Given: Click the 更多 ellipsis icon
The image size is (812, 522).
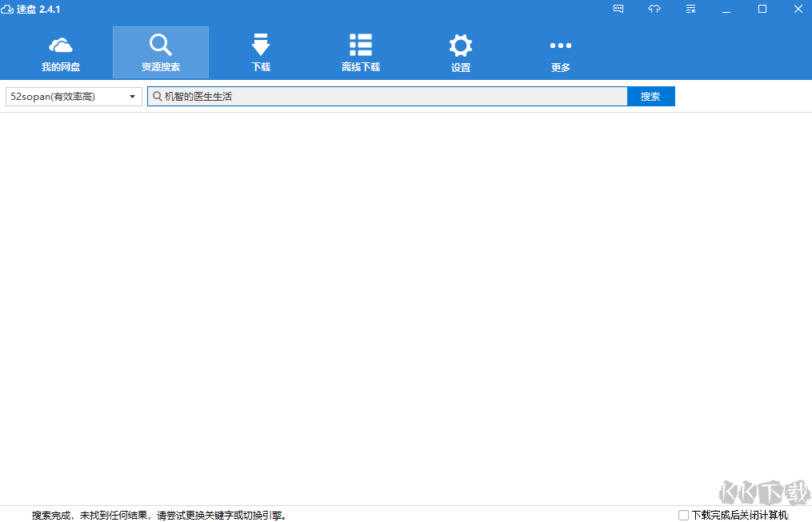Looking at the screenshot, I should (x=560, y=46).
